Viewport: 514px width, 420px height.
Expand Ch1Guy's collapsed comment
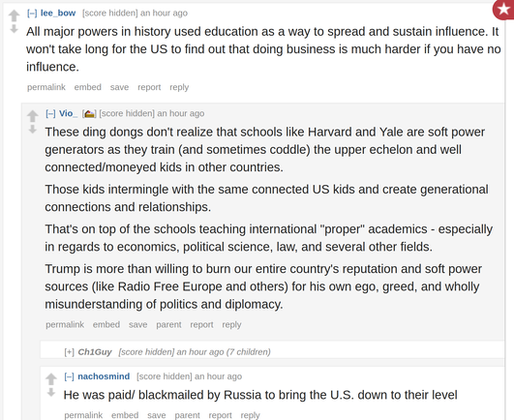(x=69, y=352)
